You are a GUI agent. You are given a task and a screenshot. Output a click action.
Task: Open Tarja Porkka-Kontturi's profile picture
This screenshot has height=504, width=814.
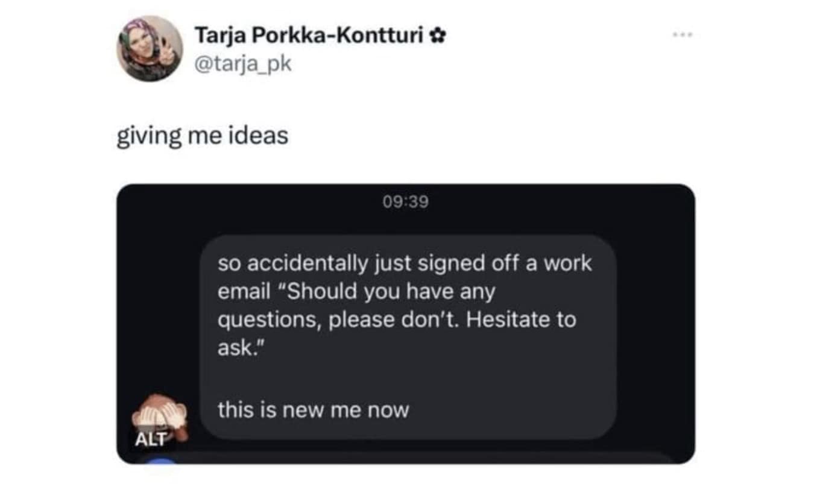pos(150,48)
